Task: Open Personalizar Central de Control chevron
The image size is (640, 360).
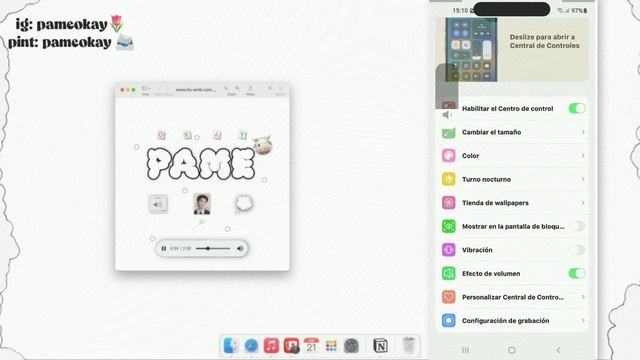Action: coord(583,297)
